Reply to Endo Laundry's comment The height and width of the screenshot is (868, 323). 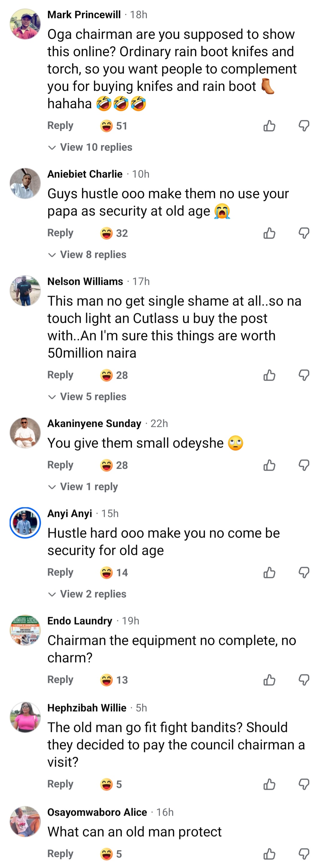pos(60,680)
